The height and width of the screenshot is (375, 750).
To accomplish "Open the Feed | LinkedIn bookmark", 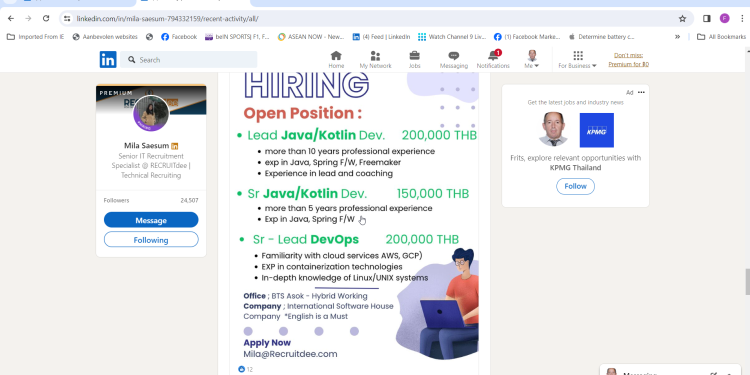I will point(381,37).
